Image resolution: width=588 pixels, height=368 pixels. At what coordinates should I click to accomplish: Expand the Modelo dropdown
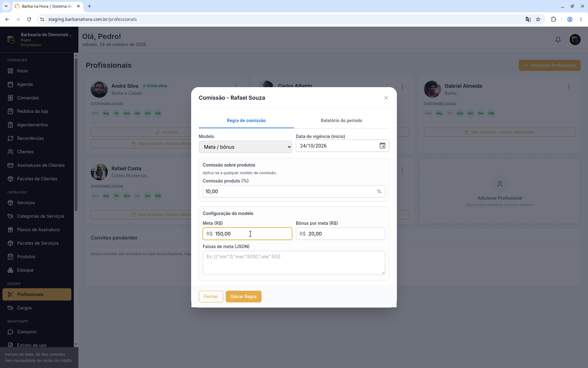click(x=245, y=147)
